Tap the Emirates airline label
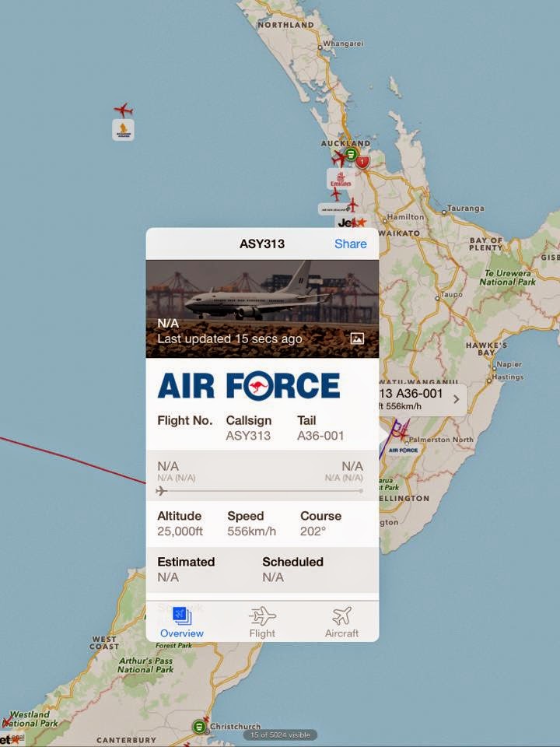The height and width of the screenshot is (747, 560). (x=341, y=179)
